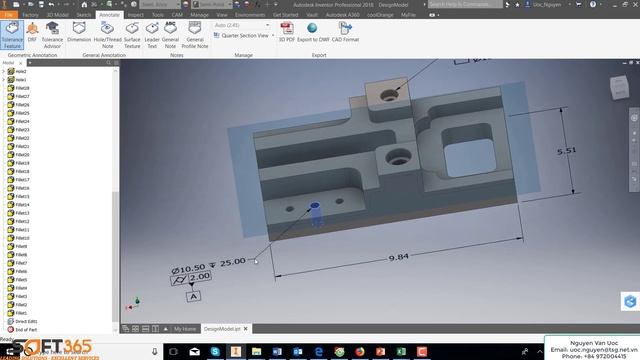Image resolution: width=640 pixels, height=360 pixels.
Task: Switch to the View ribbon tab
Action: click(x=222, y=15)
